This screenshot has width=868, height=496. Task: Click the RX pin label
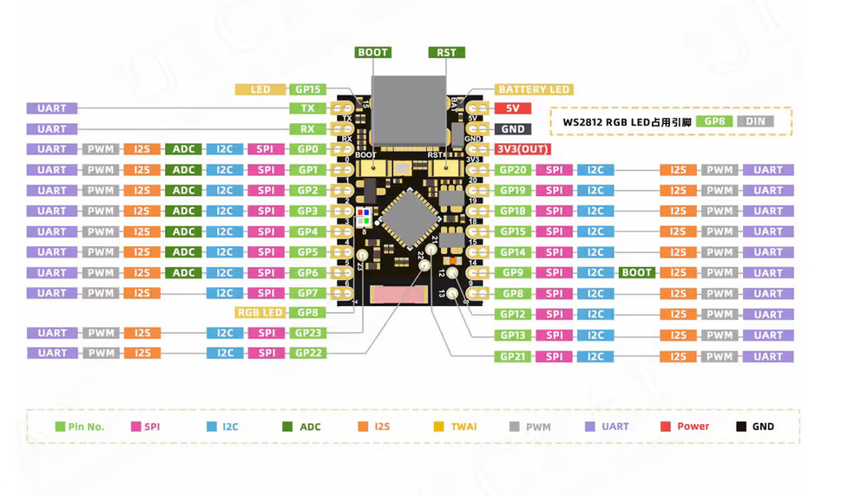click(x=308, y=129)
